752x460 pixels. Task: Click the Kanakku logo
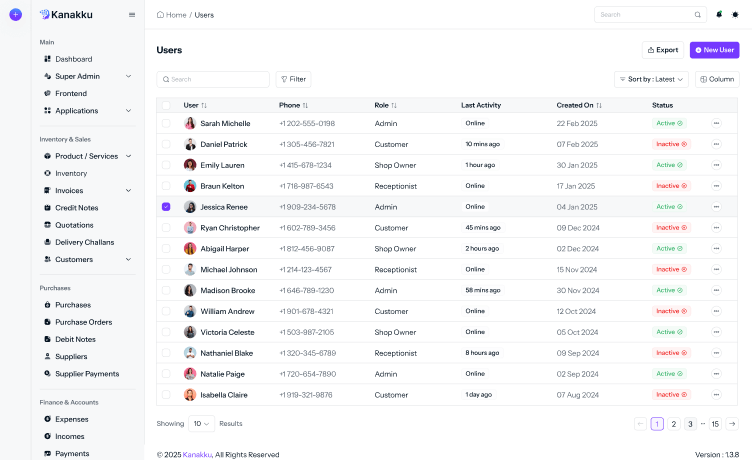[x=66, y=15]
